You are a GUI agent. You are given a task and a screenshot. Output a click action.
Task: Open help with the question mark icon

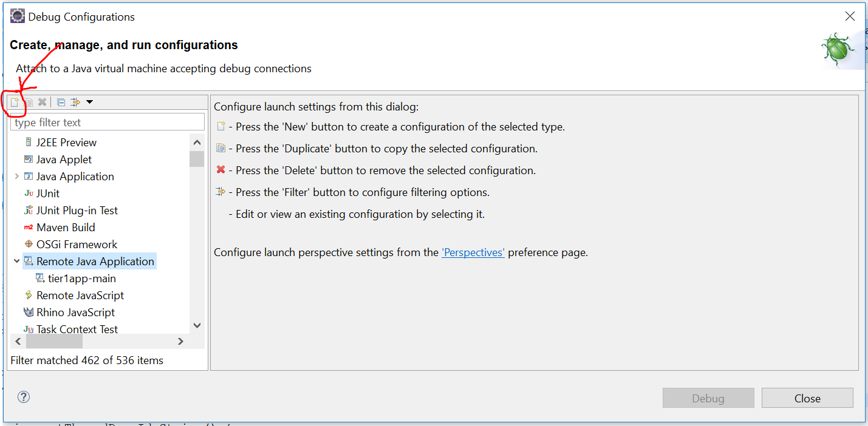click(23, 397)
